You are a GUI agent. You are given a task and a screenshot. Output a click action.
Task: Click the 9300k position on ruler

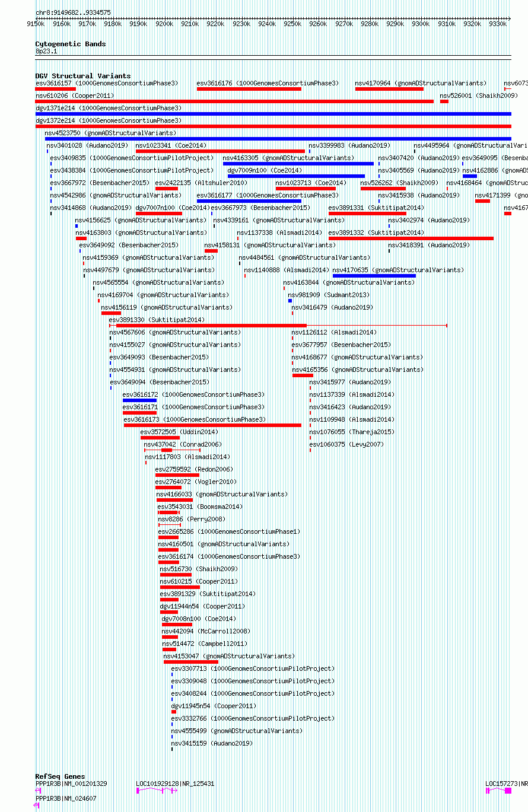click(421, 24)
